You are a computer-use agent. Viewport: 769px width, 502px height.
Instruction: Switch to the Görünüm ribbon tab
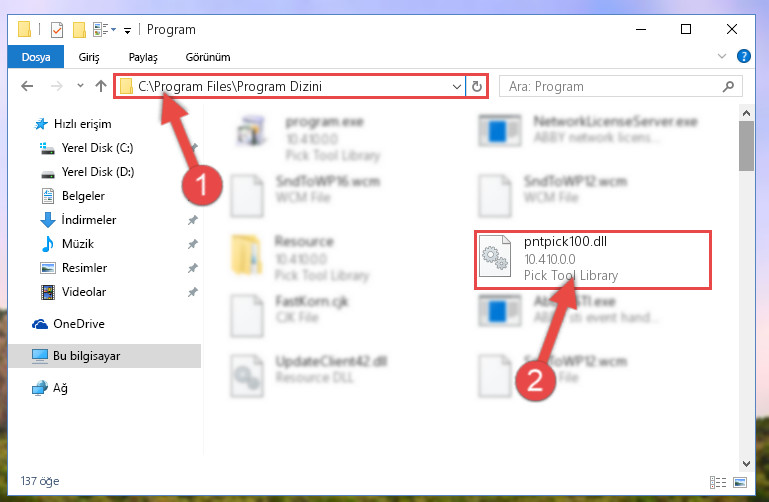click(208, 57)
